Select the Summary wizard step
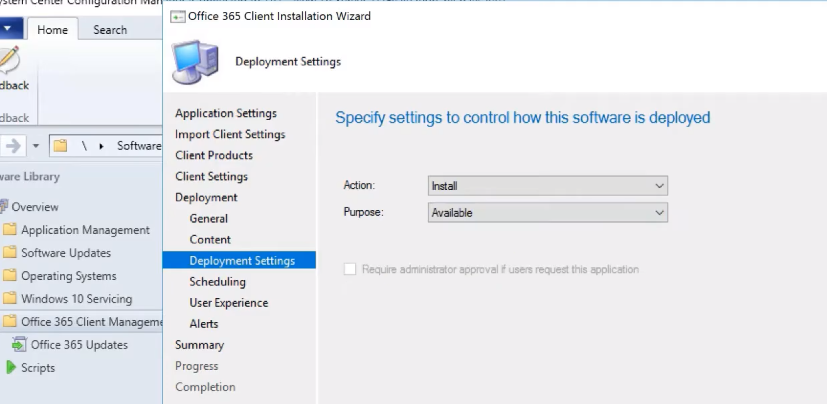The width and height of the screenshot is (827, 404). 199,345
